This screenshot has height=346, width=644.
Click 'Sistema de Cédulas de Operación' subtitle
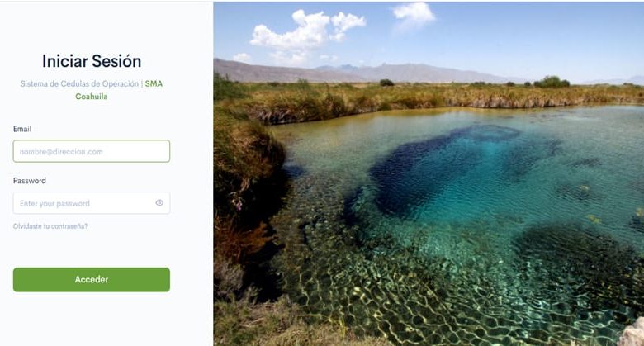pyautogui.click(x=79, y=83)
